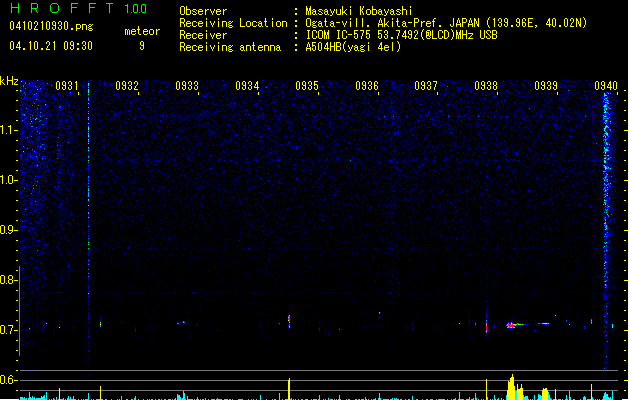Click the 0.6 kHz axis label
Image resolution: width=629 pixels, height=400 pixels.
pos(9,380)
